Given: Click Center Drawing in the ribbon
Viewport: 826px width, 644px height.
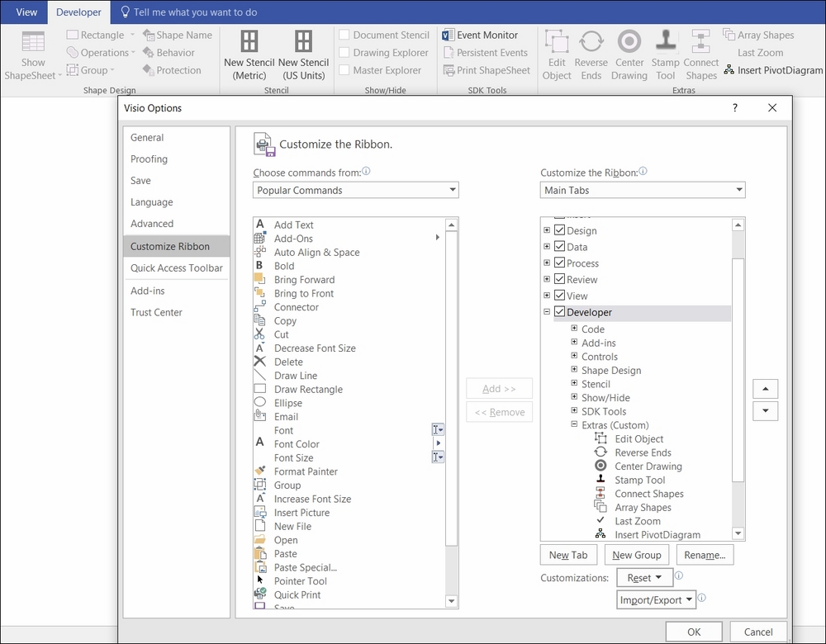Looking at the screenshot, I should pyautogui.click(x=629, y=55).
